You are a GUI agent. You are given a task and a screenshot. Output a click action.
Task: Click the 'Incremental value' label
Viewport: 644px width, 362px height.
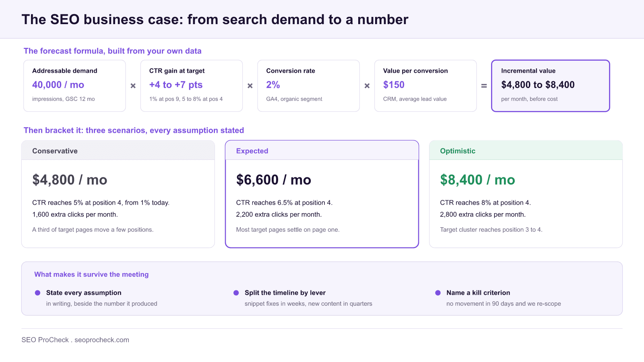point(528,71)
